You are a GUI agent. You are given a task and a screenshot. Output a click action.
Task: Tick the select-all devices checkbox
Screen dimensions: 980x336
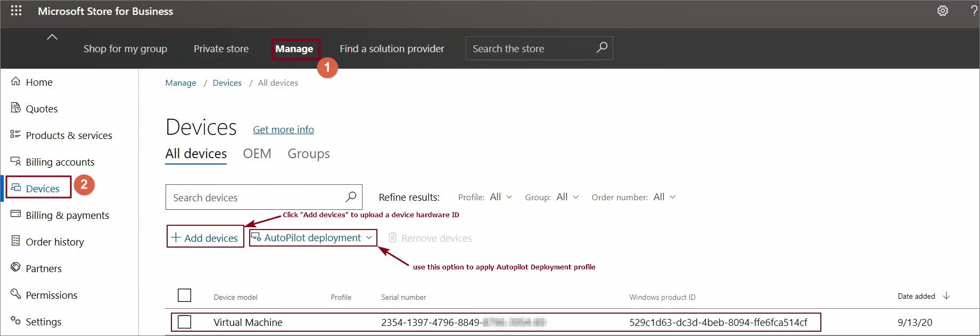(x=184, y=296)
